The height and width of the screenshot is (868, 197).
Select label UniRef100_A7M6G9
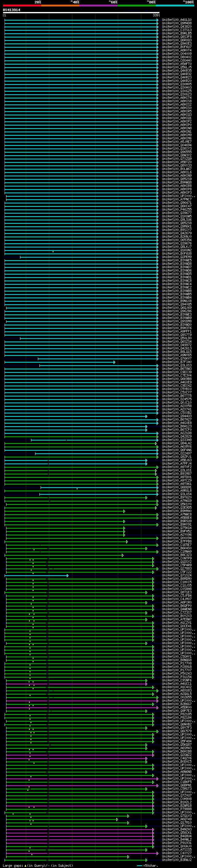[x=177, y=501]
